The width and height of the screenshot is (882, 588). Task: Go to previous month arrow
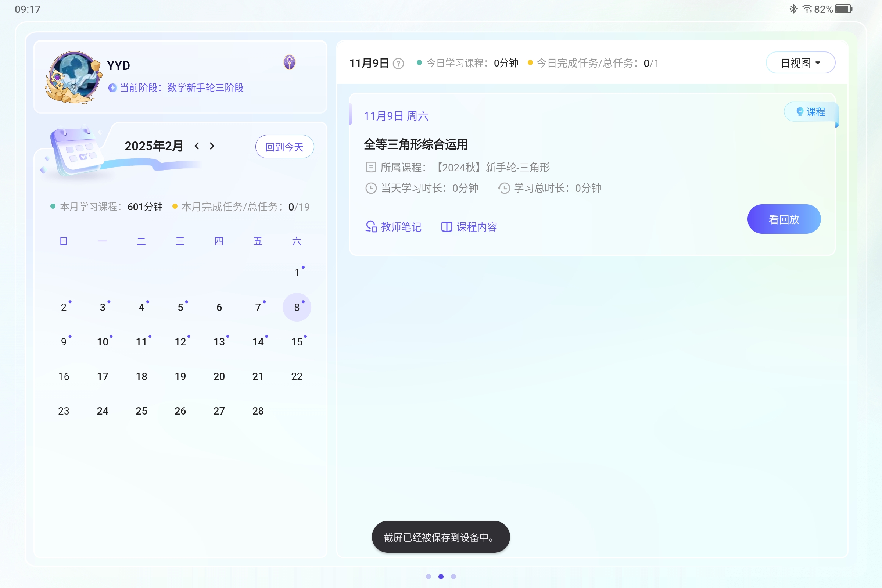click(x=197, y=146)
